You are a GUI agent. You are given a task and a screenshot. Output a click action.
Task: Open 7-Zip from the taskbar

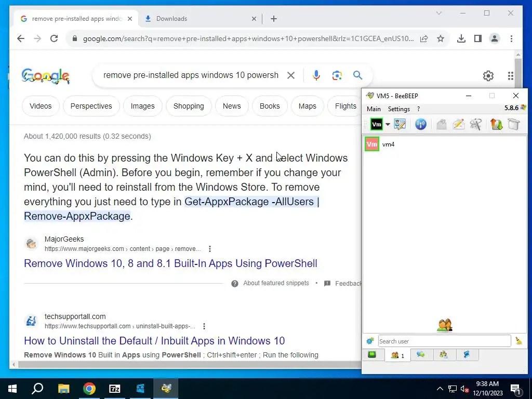pyautogui.click(x=115, y=389)
